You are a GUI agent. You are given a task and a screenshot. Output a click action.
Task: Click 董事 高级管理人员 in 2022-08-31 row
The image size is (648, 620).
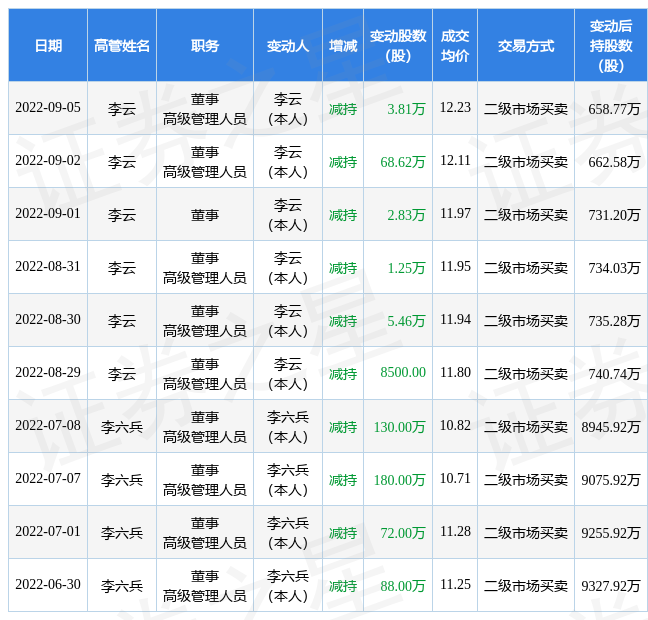205,268
